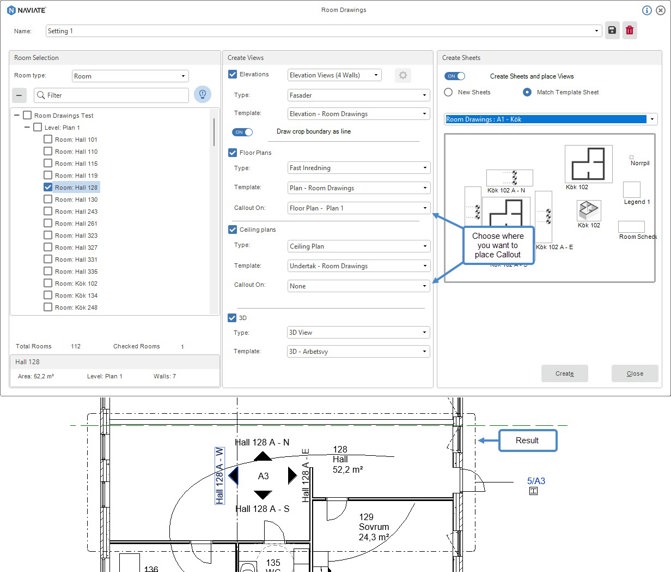Check the Room: Hall 130 checkbox
Image resolution: width=671 pixels, height=572 pixels.
tap(48, 199)
